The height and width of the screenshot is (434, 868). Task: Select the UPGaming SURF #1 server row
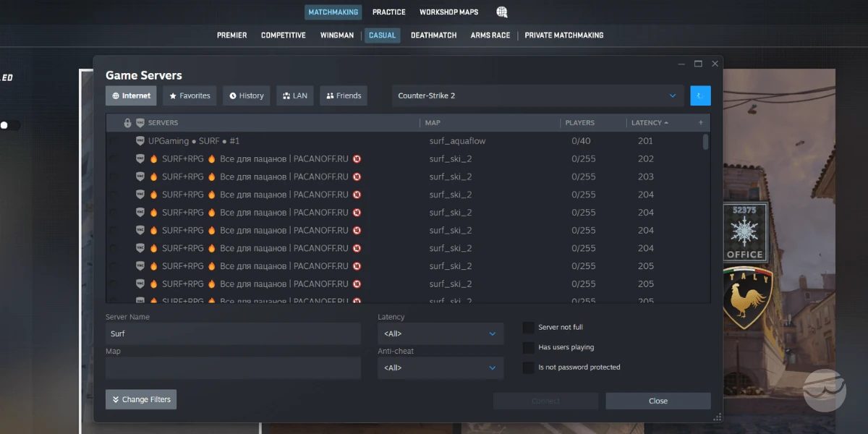pyautogui.click(x=404, y=141)
